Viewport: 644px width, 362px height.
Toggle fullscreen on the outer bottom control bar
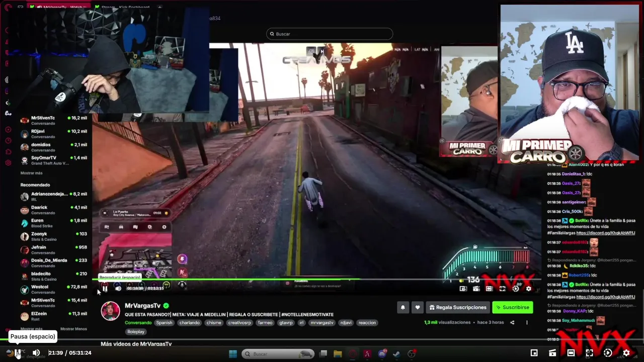589,353
